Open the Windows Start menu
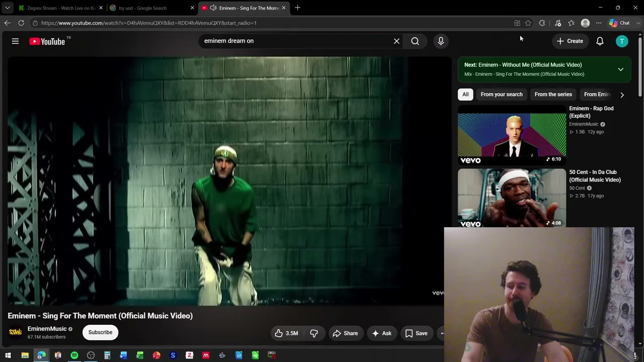Image resolution: width=644 pixels, height=362 pixels. (x=8, y=355)
